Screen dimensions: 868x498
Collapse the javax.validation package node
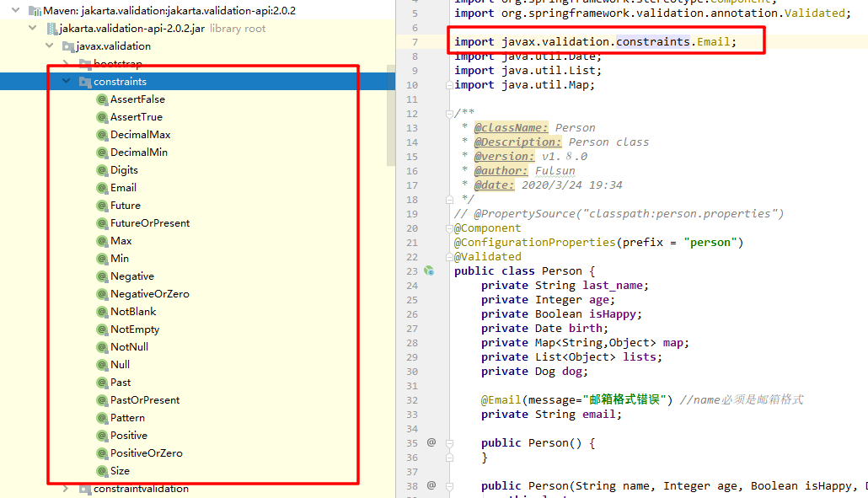click(50, 46)
